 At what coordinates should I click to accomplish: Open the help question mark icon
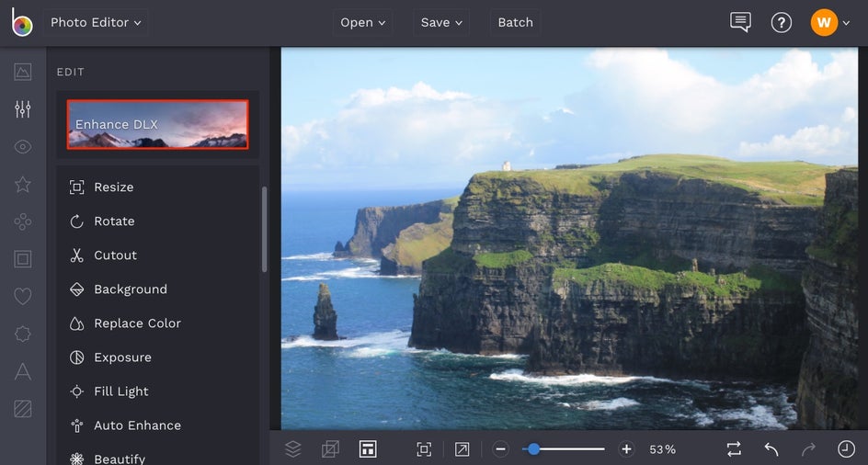[x=781, y=23]
